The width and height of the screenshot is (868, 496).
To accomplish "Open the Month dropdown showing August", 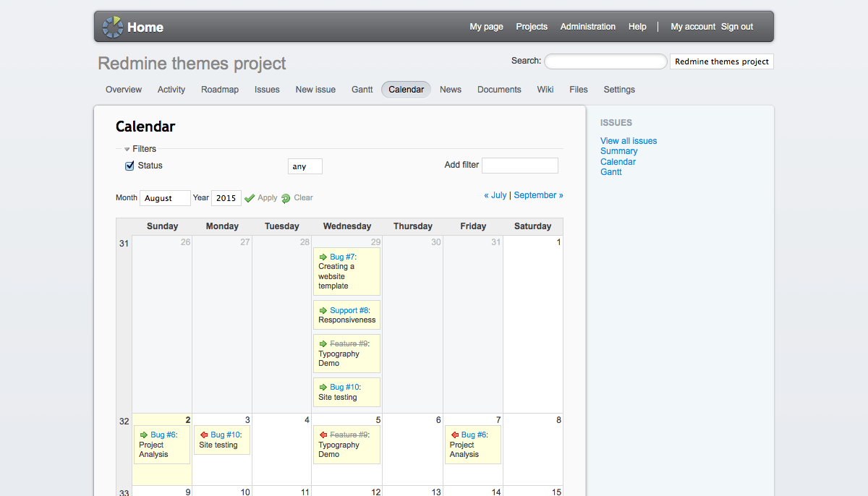I will point(165,198).
